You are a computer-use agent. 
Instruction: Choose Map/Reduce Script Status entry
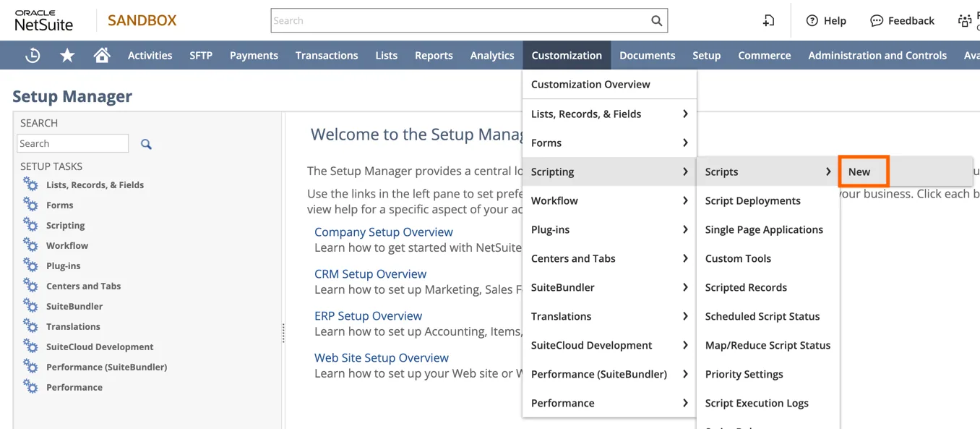tap(768, 345)
